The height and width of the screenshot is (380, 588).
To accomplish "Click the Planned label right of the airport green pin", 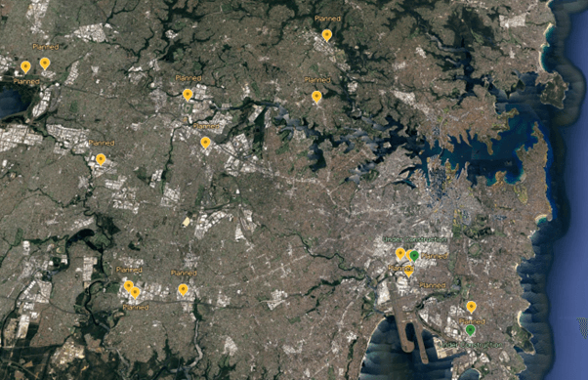I will click(x=435, y=256).
